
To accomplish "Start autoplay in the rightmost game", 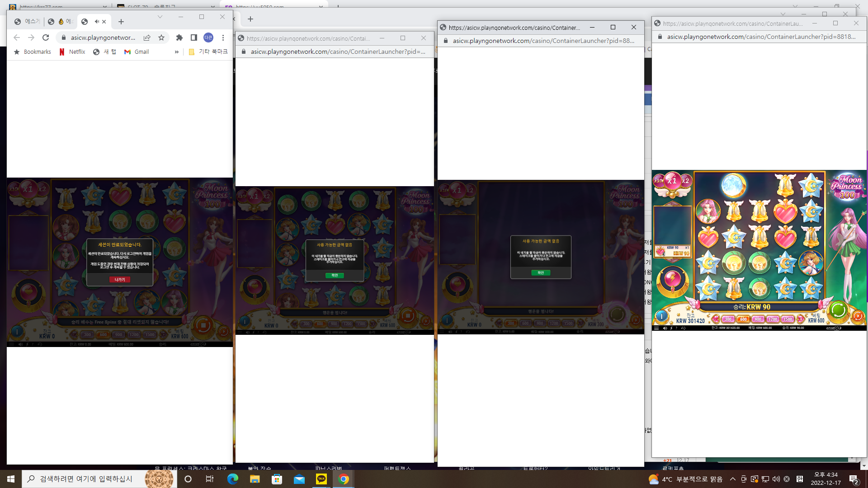I will [x=858, y=316].
